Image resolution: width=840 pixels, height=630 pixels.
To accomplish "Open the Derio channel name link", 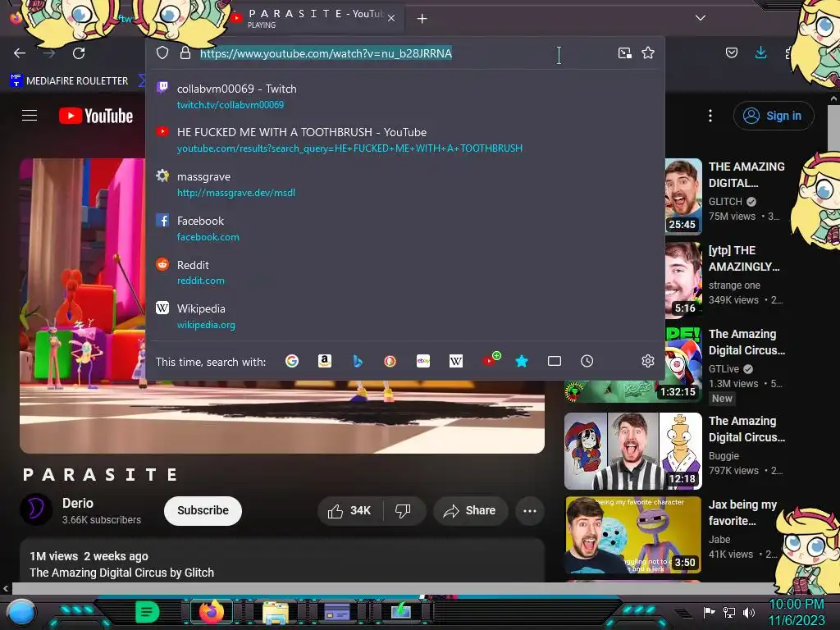I will coord(78,503).
